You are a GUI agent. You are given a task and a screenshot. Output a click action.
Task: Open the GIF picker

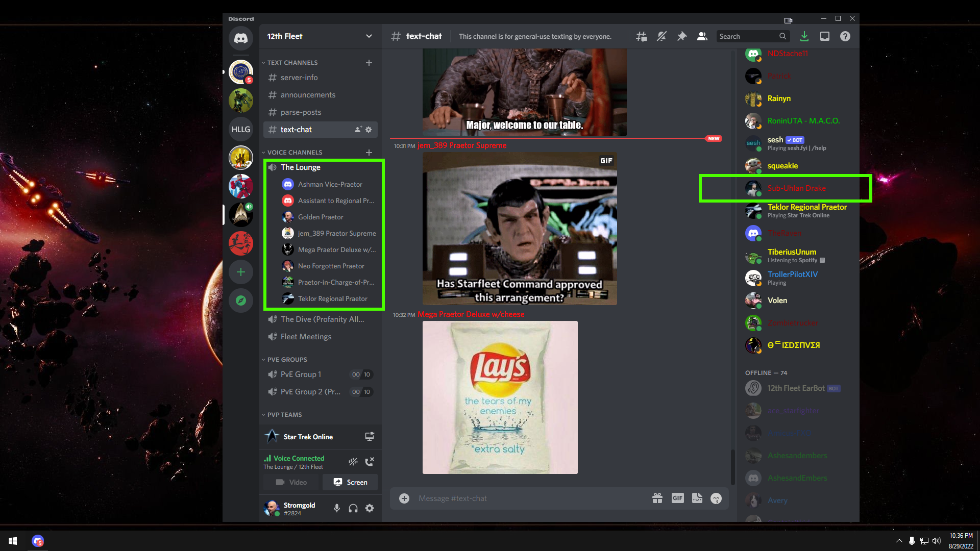(677, 498)
